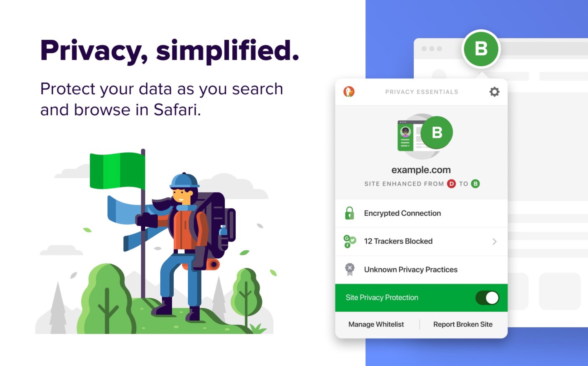Click the green padlock encrypted connection icon
The image size is (588, 366).
[350, 213]
